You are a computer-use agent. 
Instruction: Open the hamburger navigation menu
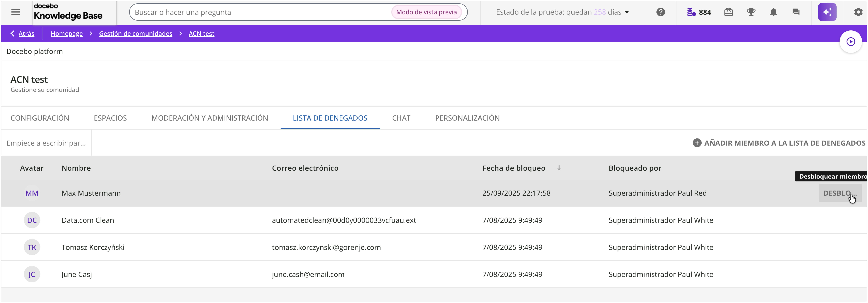coord(15,12)
